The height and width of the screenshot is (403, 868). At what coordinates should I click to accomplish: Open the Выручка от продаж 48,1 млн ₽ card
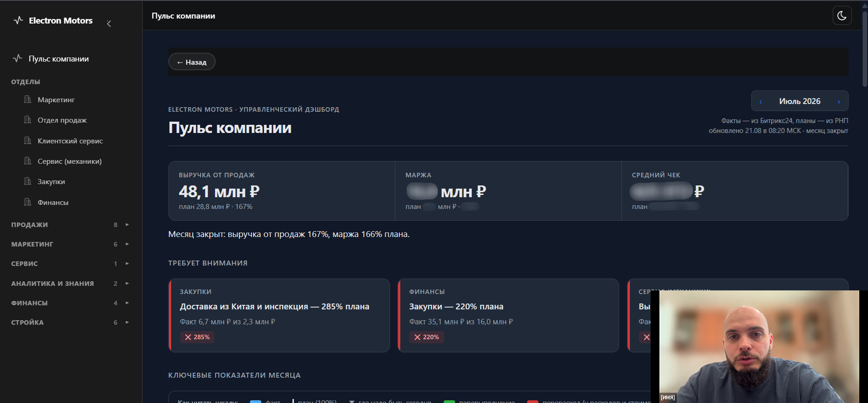[282, 191]
